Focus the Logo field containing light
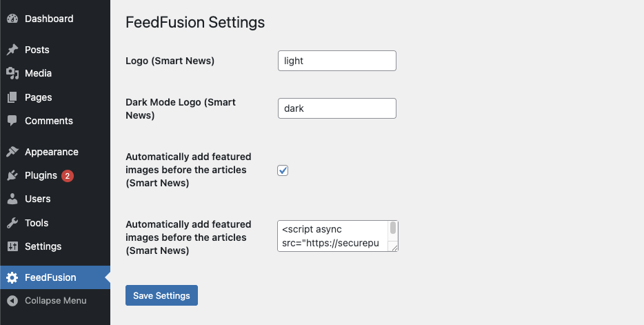Image resolution: width=644 pixels, height=325 pixels. coord(336,61)
